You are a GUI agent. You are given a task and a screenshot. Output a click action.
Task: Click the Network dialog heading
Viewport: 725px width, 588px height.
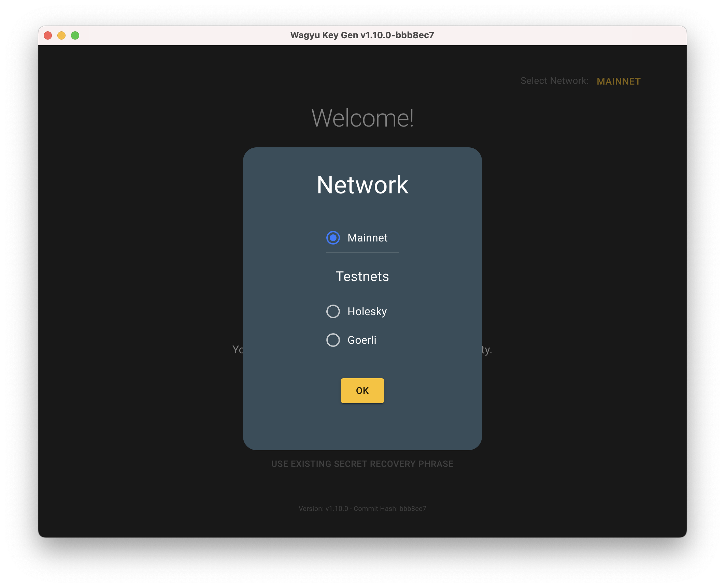coord(362,185)
